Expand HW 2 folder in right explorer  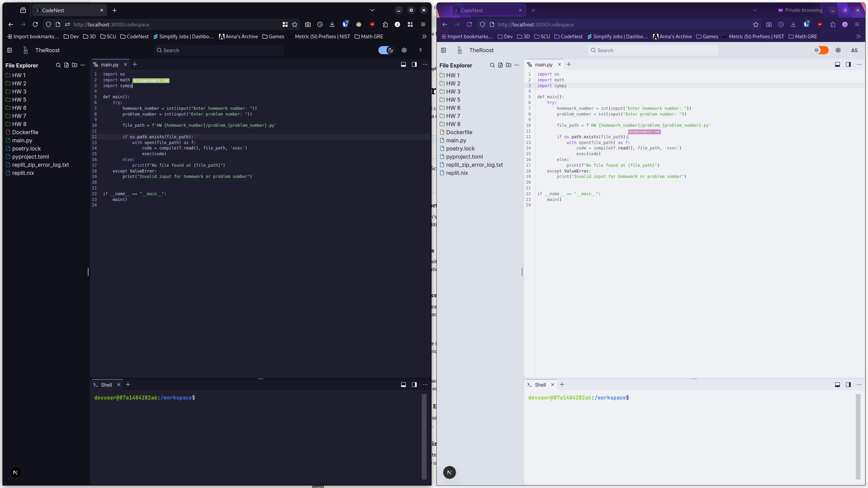pos(450,83)
